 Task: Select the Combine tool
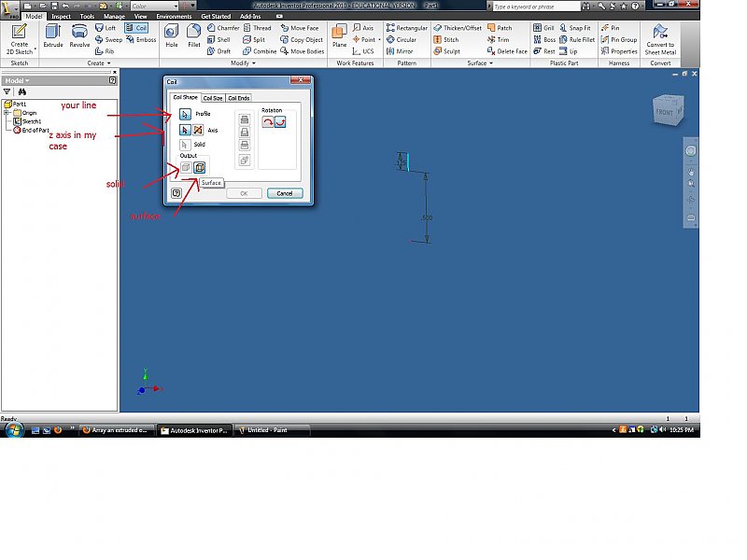click(x=260, y=51)
